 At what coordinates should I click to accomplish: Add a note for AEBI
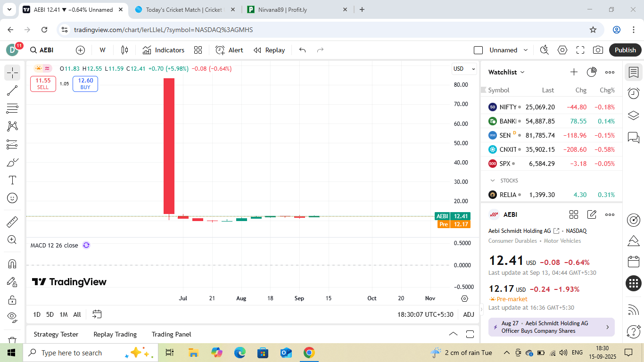[x=592, y=214]
